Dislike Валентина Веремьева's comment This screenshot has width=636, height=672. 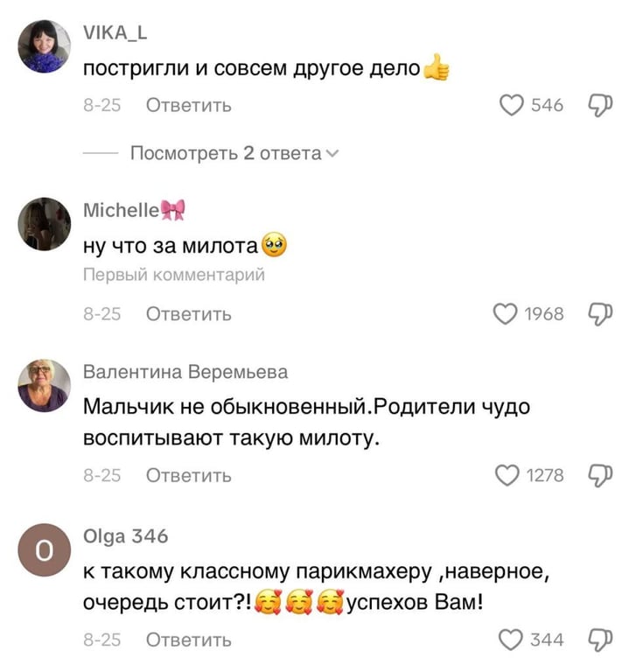(600, 476)
